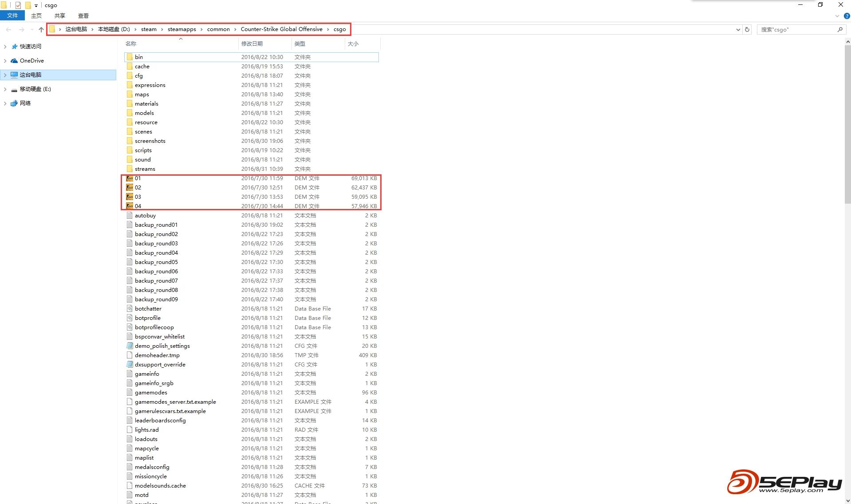The width and height of the screenshot is (851, 504).
Task: Navigate to steamapps in the breadcrumb path
Action: click(x=181, y=29)
